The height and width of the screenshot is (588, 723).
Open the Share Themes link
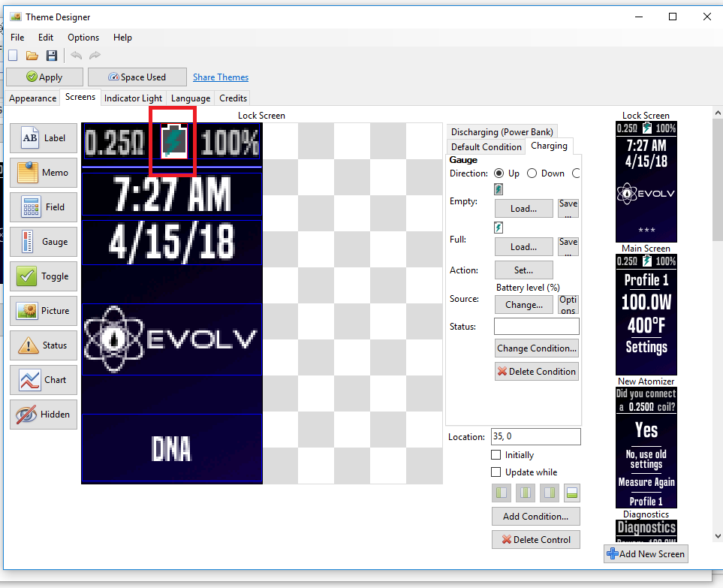point(221,77)
